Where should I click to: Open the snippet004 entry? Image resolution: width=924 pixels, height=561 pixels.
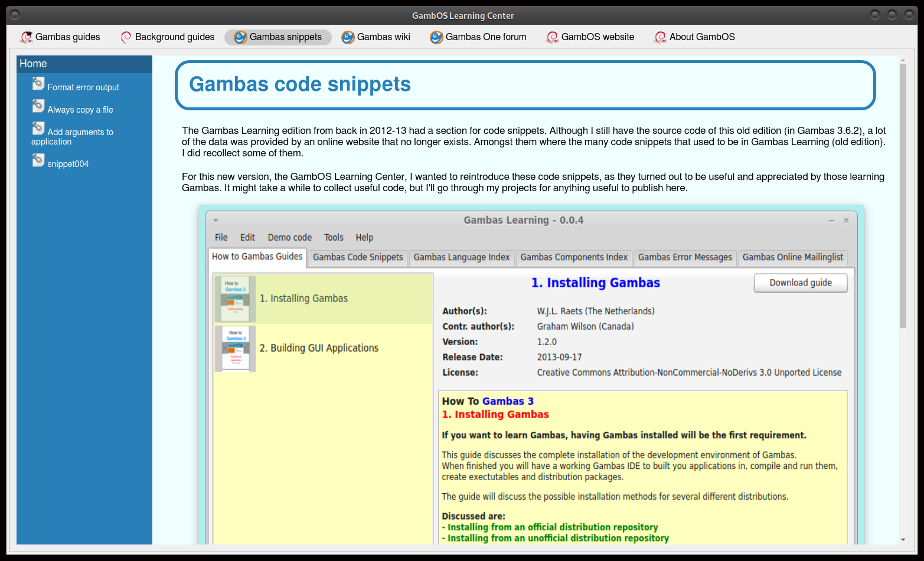click(x=68, y=164)
